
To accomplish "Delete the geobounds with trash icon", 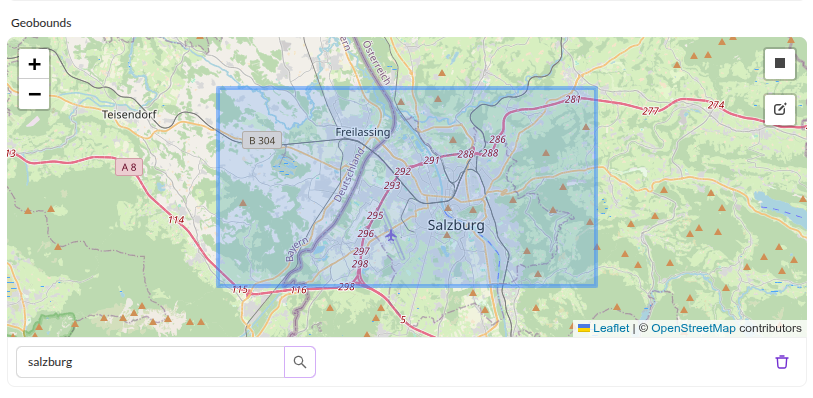I will [782, 362].
